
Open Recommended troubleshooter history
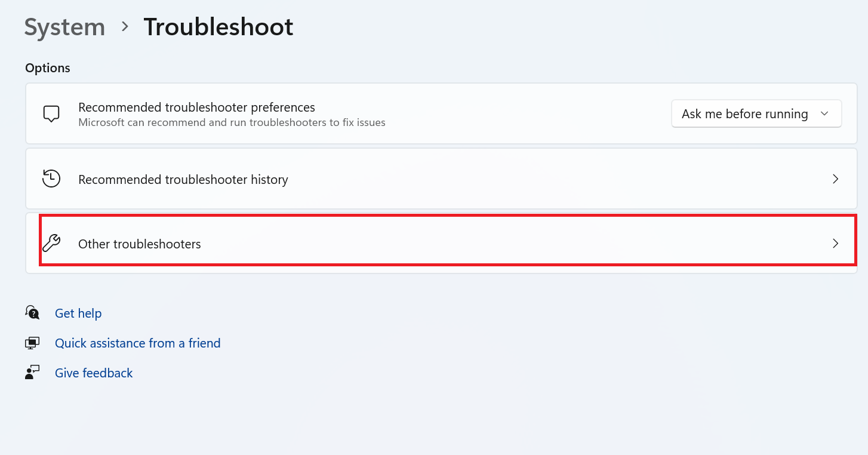pos(441,179)
